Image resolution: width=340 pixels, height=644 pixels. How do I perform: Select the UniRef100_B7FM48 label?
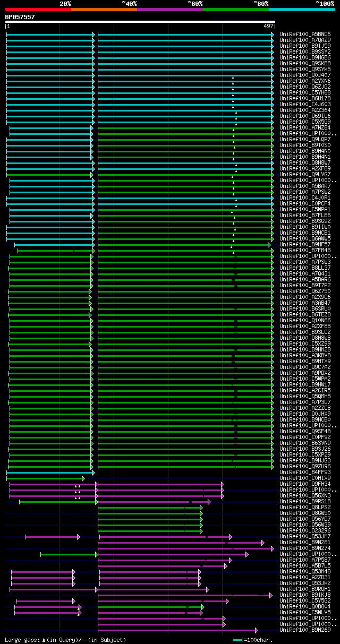(x=305, y=250)
